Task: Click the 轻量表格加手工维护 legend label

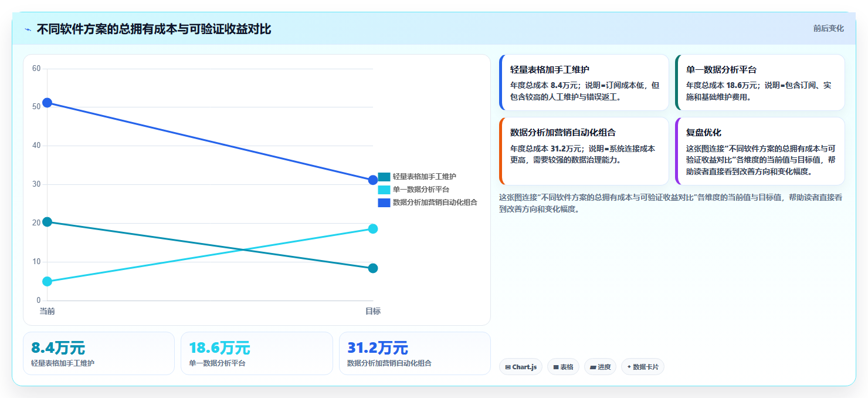Action: click(x=425, y=177)
